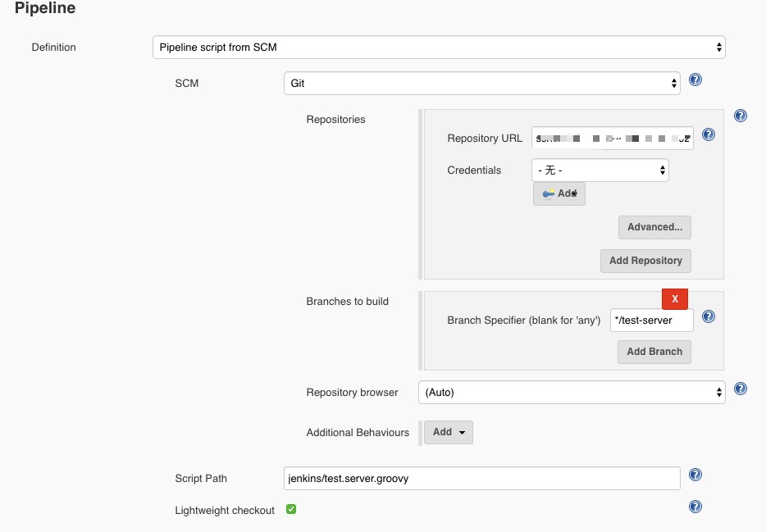The width and height of the screenshot is (766, 532).
Task: Open help for the SCM field
Action: pyautogui.click(x=695, y=80)
